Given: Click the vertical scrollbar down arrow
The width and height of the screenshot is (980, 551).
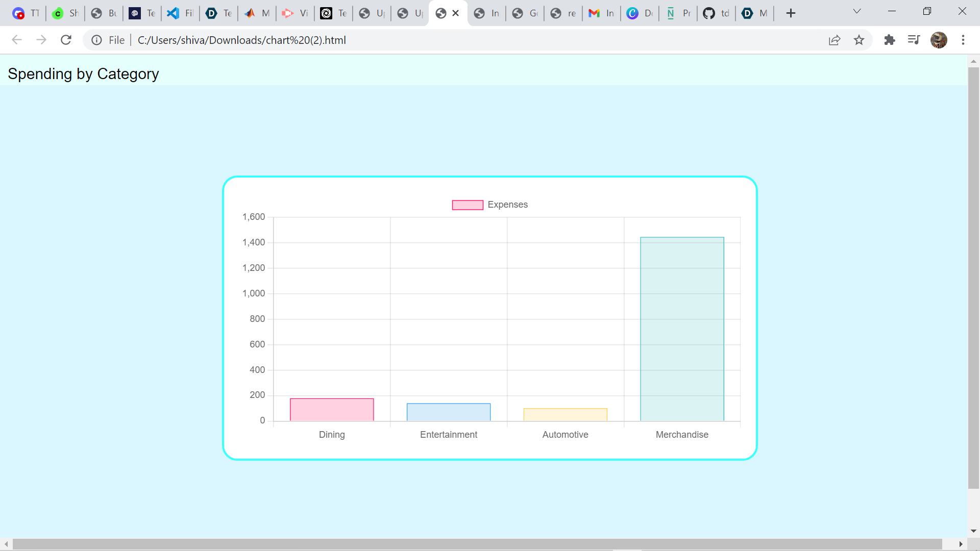Looking at the screenshot, I should 973,531.
